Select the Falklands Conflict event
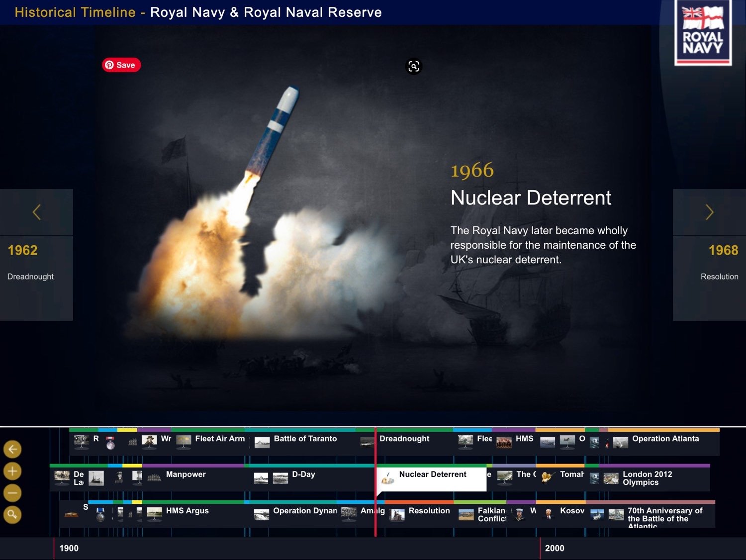This screenshot has width=746, height=560. click(x=491, y=515)
